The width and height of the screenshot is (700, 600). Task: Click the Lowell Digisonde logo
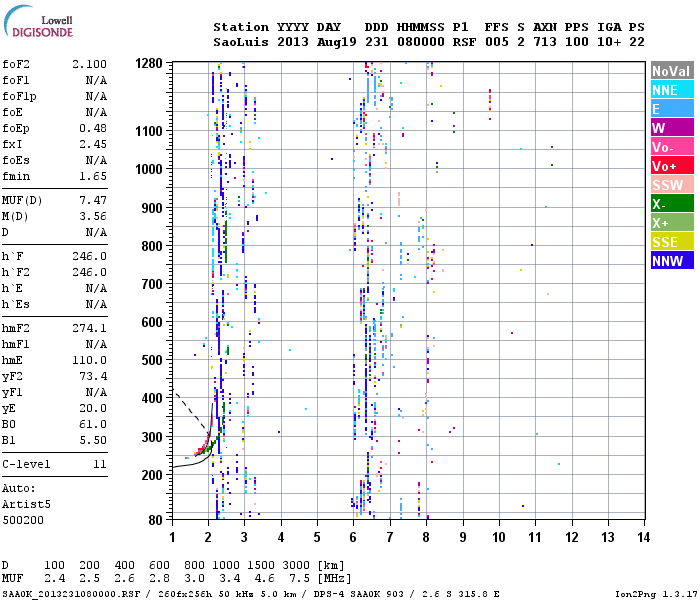pyautogui.click(x=38, y=22)
